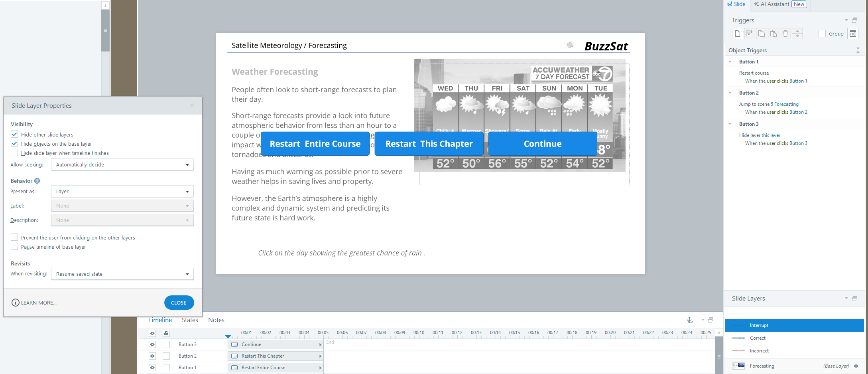Open the Present as dropdown
The width and height of the screenshot is (868, 374).
coord(122,191)
